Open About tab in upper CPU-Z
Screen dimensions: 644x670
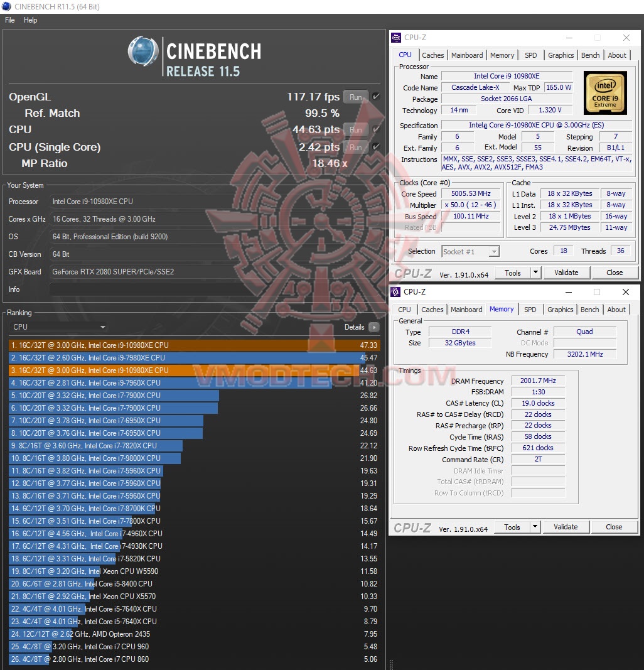point(616,55)
